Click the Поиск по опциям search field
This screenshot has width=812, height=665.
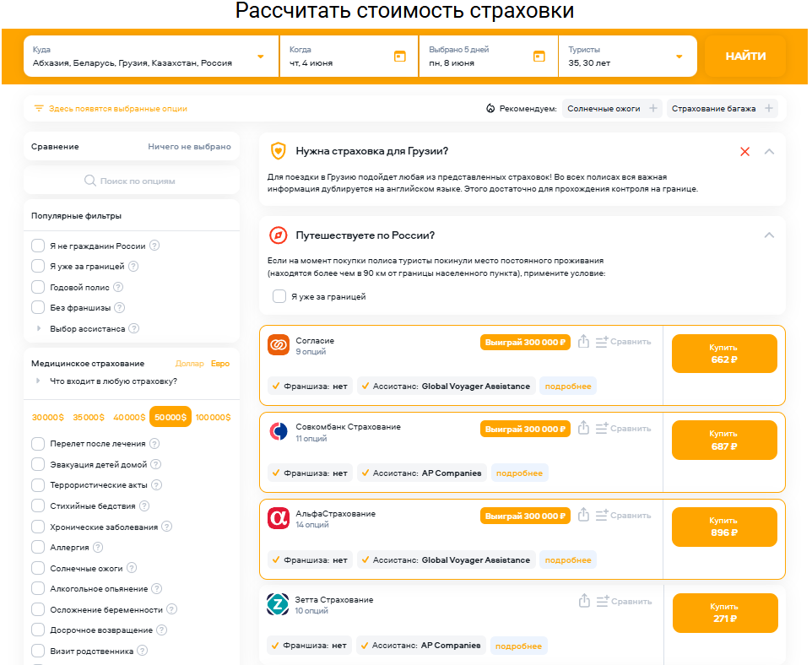tap(131, 181)
